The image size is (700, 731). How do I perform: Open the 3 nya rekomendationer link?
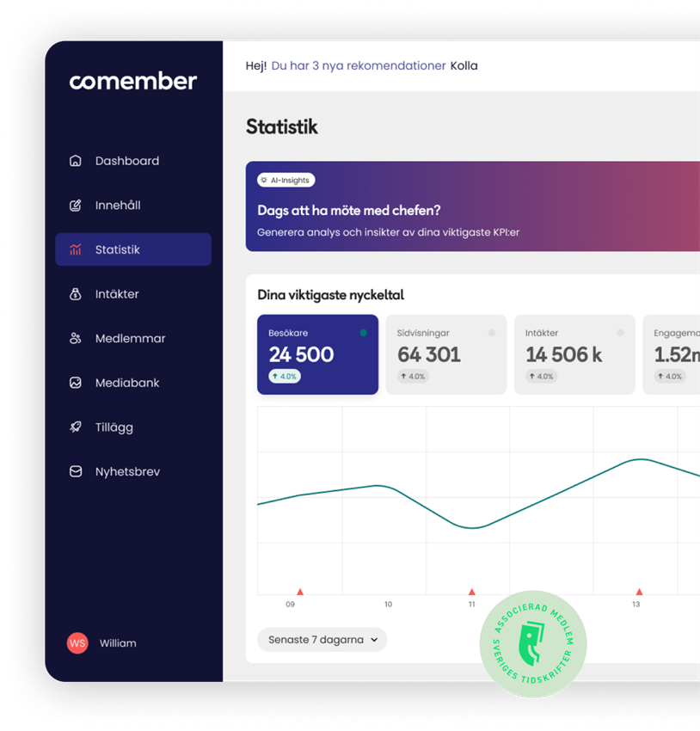[x=358, y=66]
